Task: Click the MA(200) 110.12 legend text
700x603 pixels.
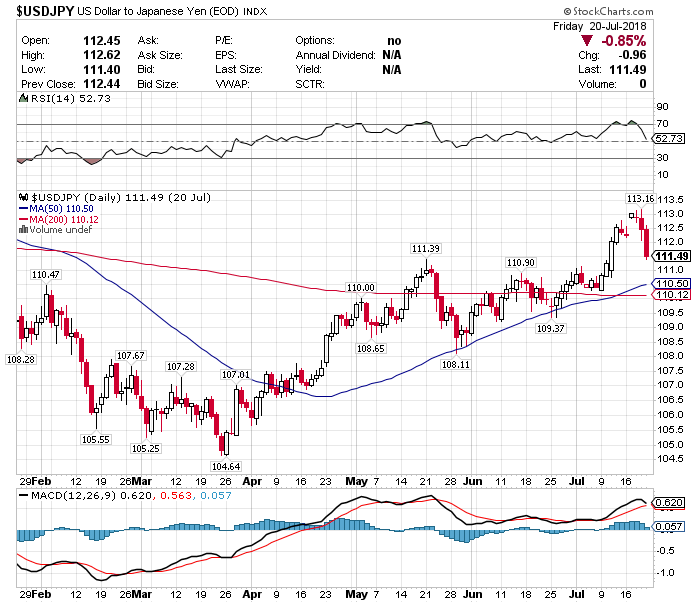Action: click(x=64, y=219)
